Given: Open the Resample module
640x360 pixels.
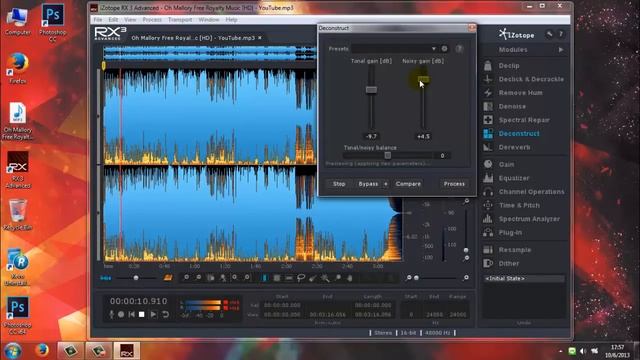Looking at the screenshot, I should point(524,250).
